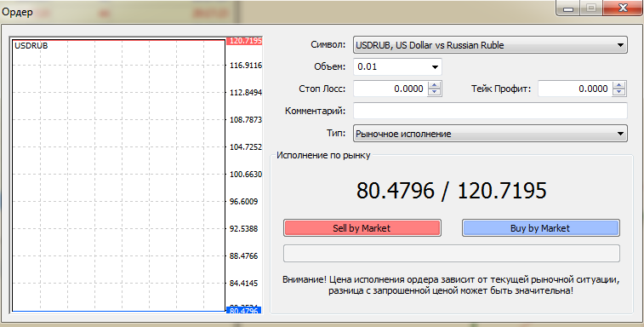
Task: Close the Ордер dialog window
Action: pos(623,8)
